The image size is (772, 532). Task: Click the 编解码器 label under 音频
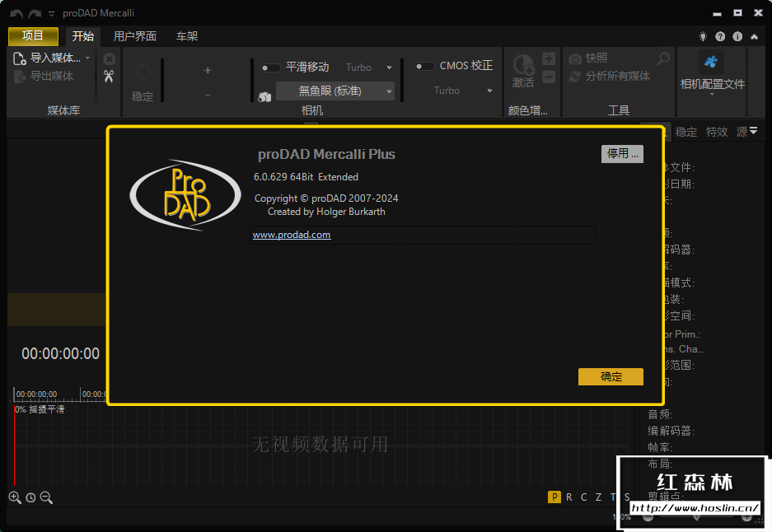671,431
